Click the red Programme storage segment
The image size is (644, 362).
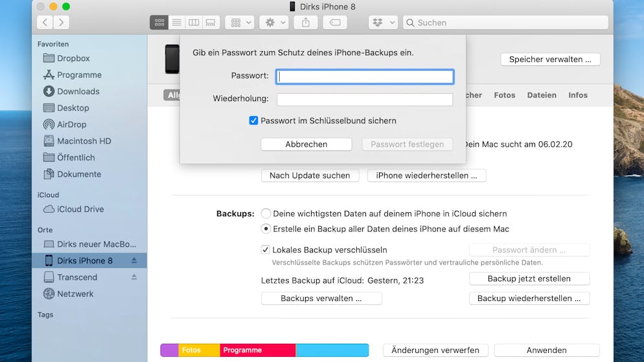(x=258, y=350)
